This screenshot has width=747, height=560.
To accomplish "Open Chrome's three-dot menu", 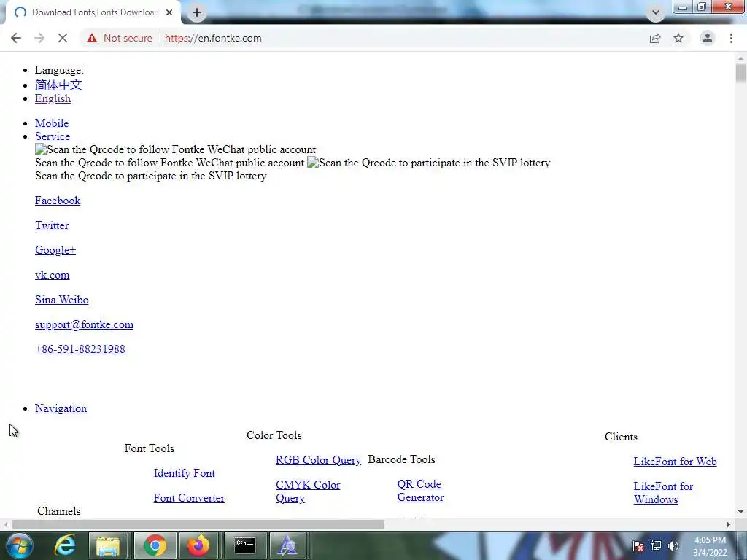I will point(731,38).
